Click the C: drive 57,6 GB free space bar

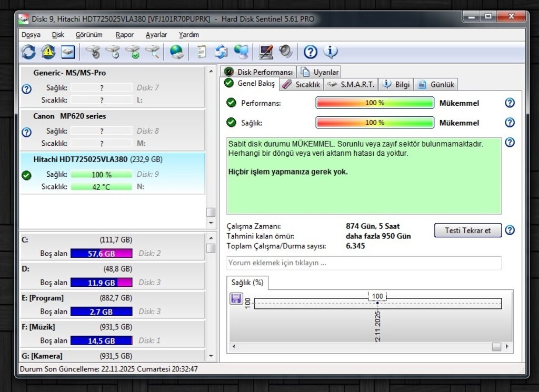click(x=102, y=254)
